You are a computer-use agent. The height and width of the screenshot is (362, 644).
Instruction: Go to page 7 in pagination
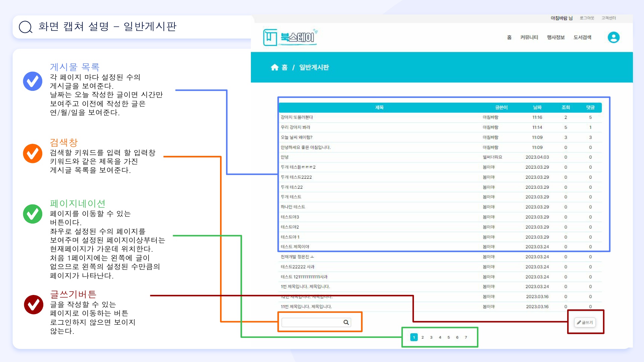click(x=466, y=337)
